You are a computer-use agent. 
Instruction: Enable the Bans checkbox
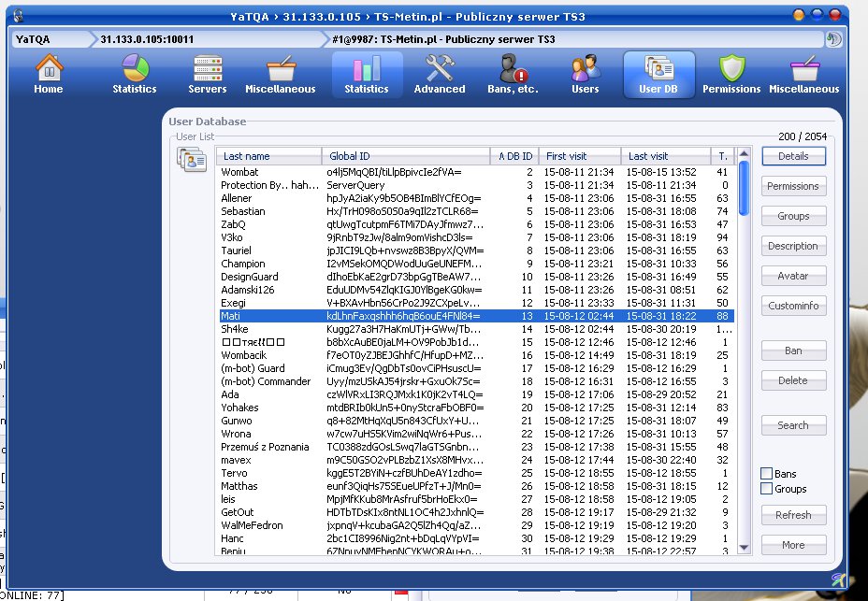coord(767,474)
